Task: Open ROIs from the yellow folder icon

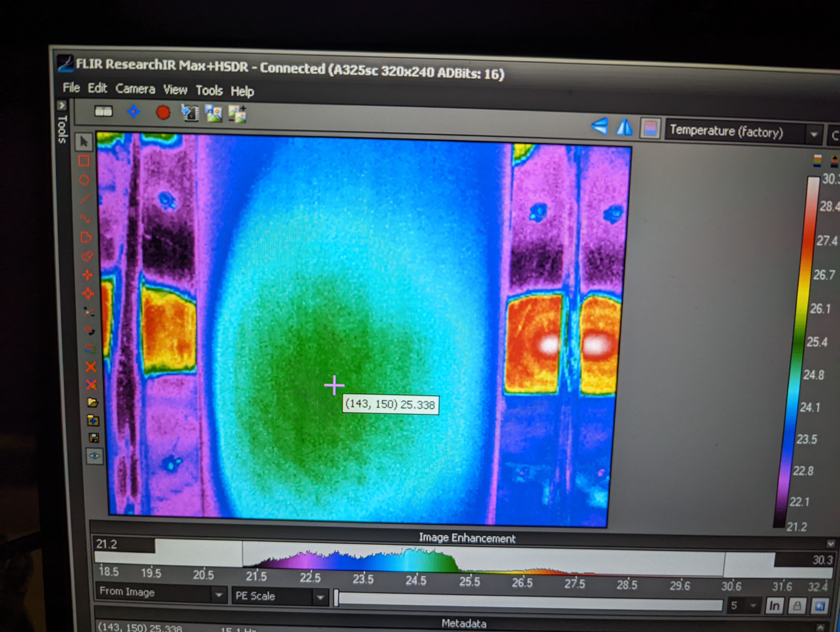Action: (x=93, y=402)
